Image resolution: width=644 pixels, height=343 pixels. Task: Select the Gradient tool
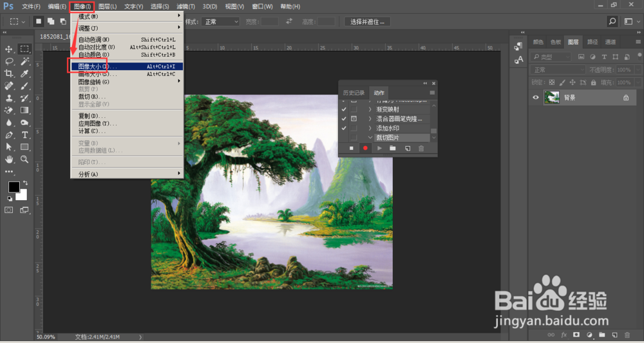(x=24, y=111)
